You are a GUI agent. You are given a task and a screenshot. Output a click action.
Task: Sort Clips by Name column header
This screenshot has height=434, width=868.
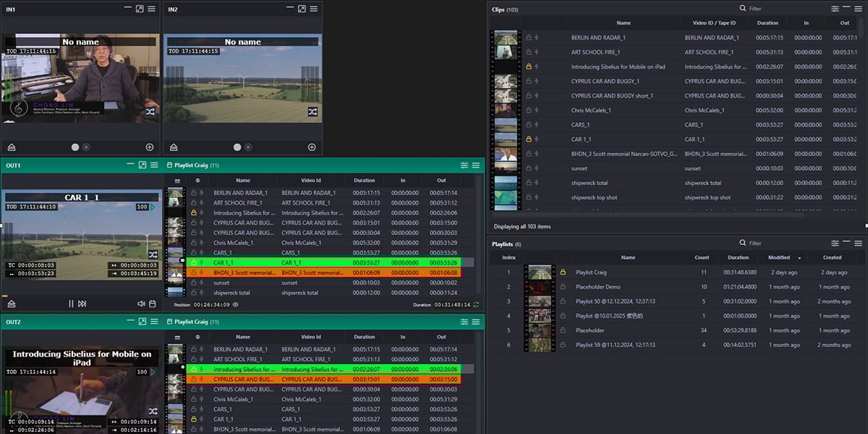[624, 23]
